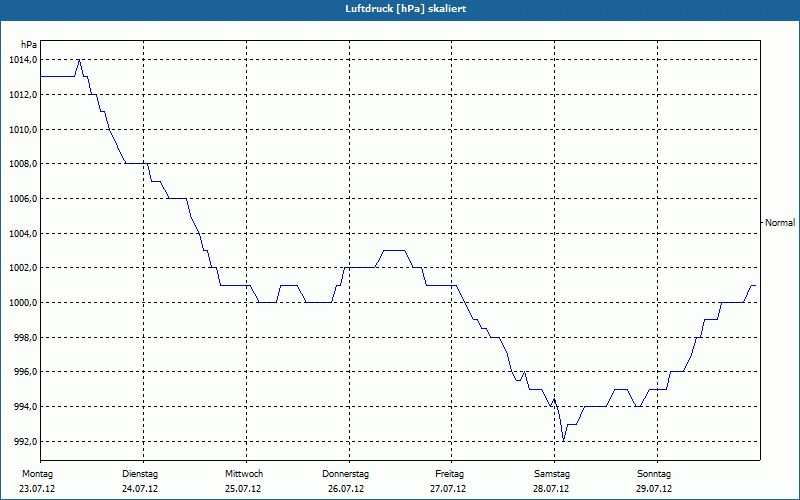The image size is (800, 500).
Task: Click the 1006,0 axis value
Action: point(23,199)
